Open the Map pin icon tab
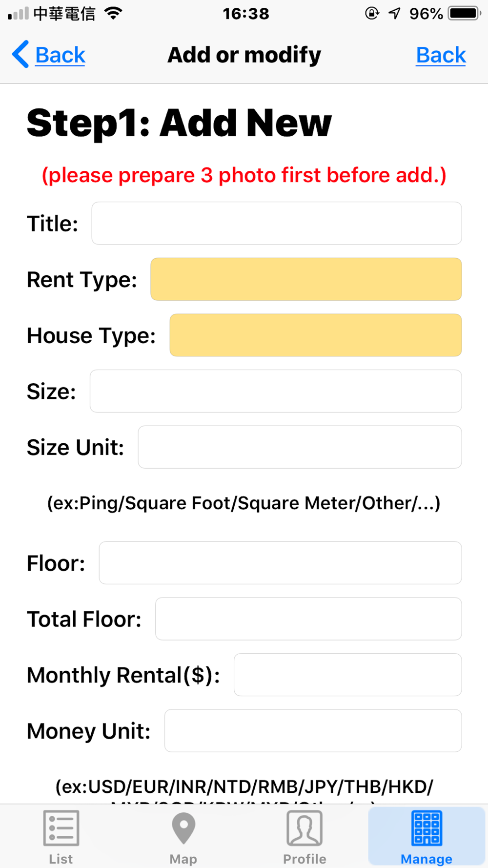The height and width of the screenshot is (868, 488). pos(183,828)
